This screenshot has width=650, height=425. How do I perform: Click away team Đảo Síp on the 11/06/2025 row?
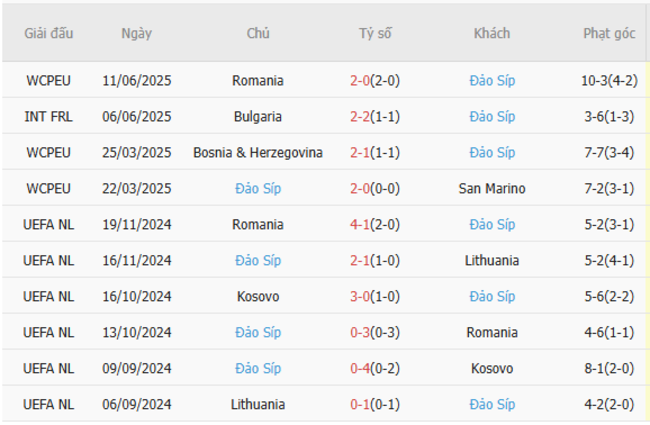tap(492, 81)
